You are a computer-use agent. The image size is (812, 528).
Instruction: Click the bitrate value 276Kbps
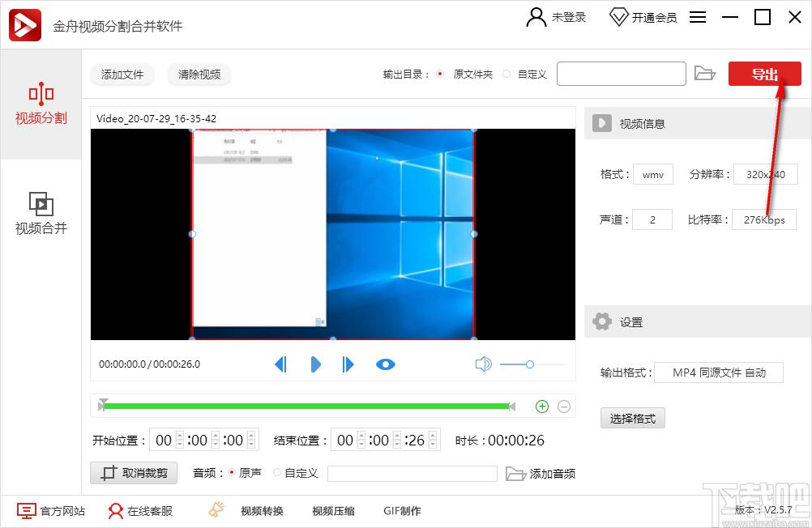(x=764, y=220)
